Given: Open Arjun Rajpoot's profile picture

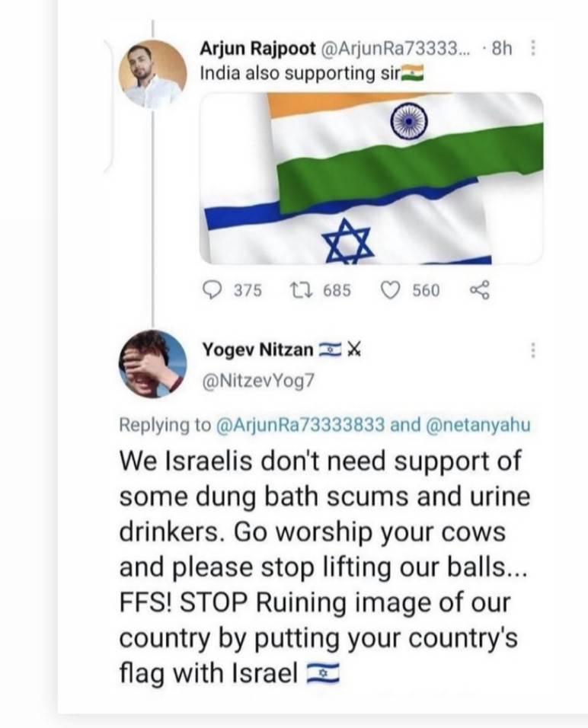Looking at the screenshot, I should [x=152, y=74].
